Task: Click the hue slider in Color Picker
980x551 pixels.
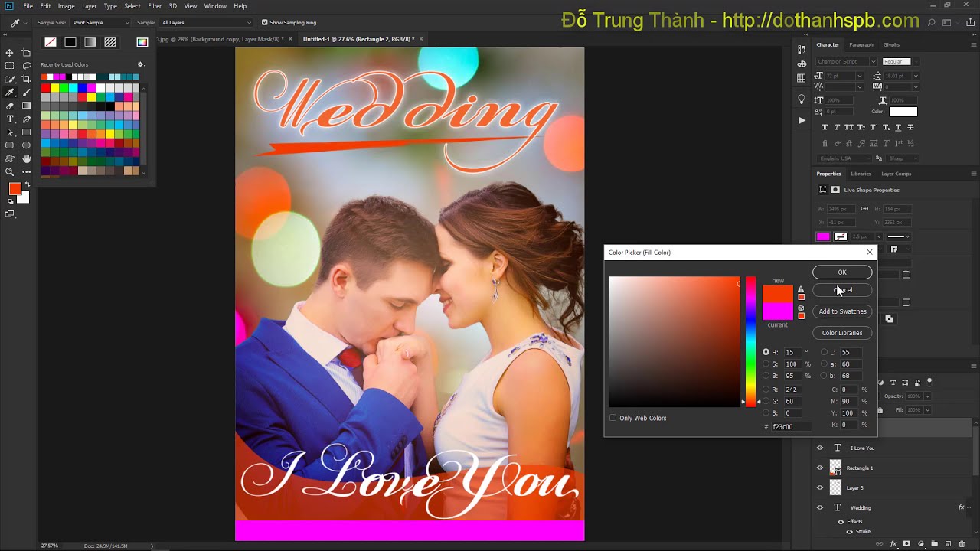Action: pyautogui.click(x=751, y=341)
